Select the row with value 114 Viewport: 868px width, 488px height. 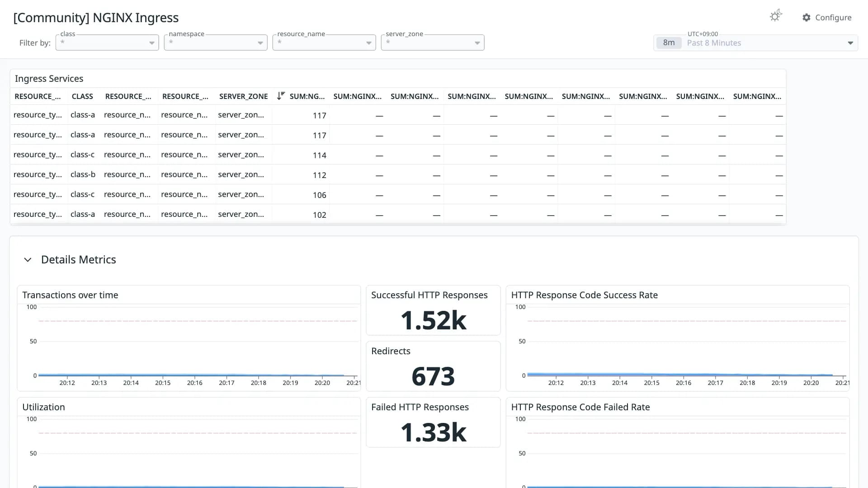point(398,155)
